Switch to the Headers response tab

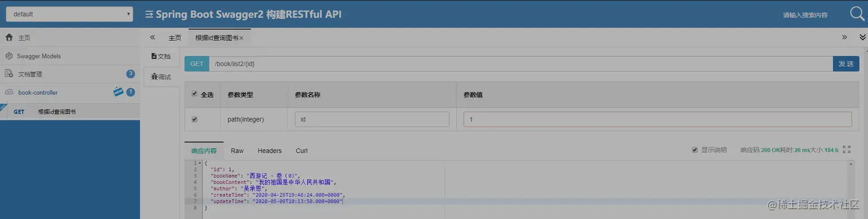pos(270,151)
